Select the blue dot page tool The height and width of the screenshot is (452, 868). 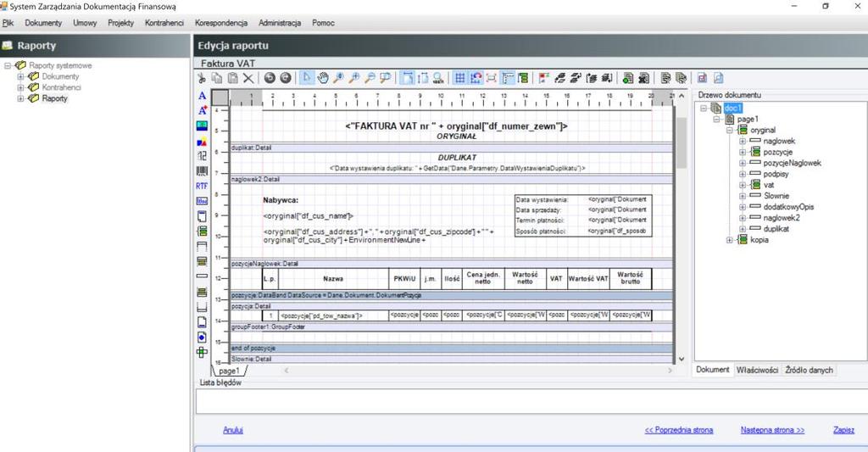[x=202, y=337]
